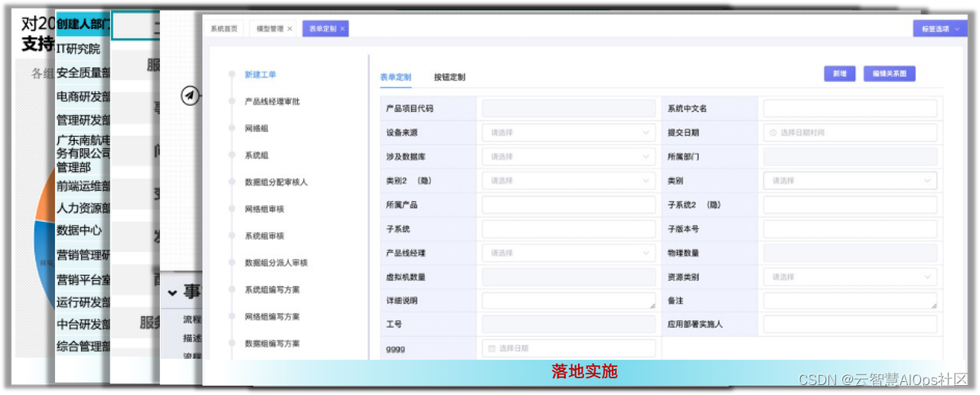
Task: Open the 类别 dropdown
Action: (x=850, y=181)
